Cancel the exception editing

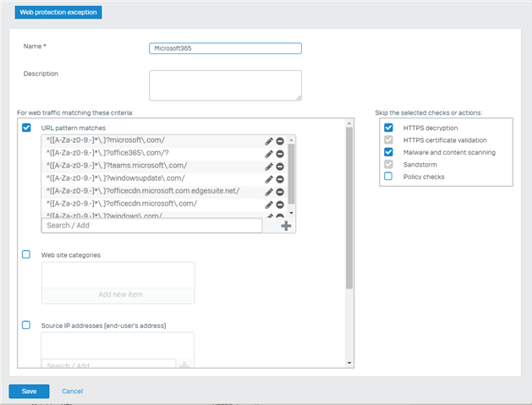72,391
